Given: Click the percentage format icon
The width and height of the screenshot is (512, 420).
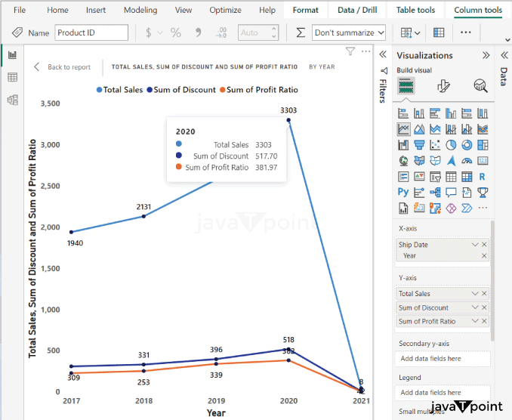Looking at the screenshot, I should tap(175, 32).
